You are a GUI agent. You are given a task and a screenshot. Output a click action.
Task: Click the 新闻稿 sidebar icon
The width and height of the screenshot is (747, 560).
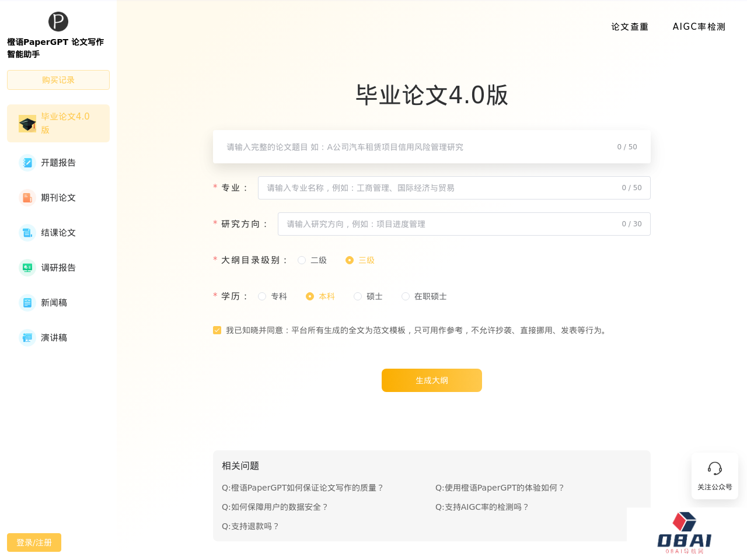tap(27, 303)
